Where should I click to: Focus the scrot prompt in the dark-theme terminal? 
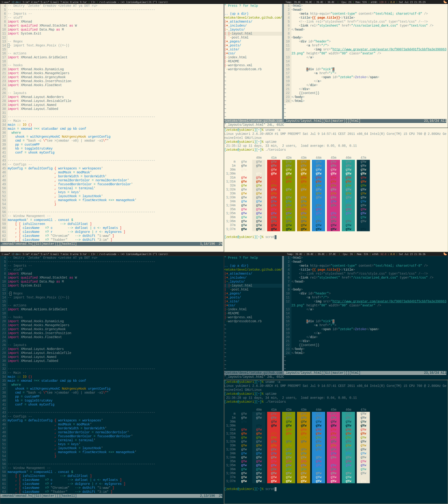[x=270, y=489]
